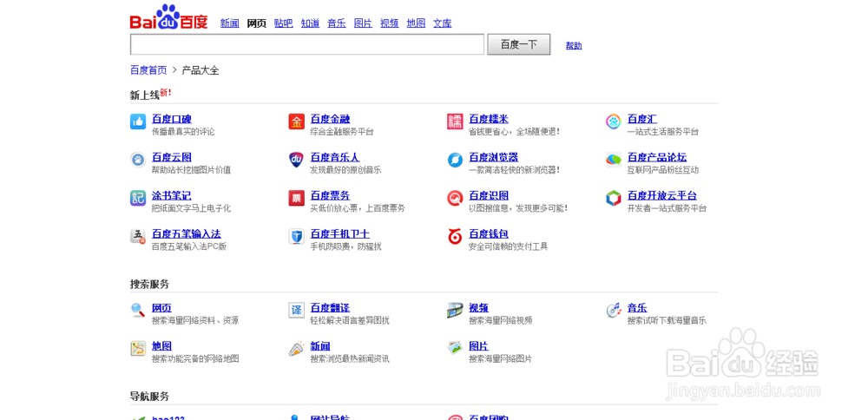The image size is (868, 420).
Task: Click the 地图 map icon
Action: [x=138, y=349]
